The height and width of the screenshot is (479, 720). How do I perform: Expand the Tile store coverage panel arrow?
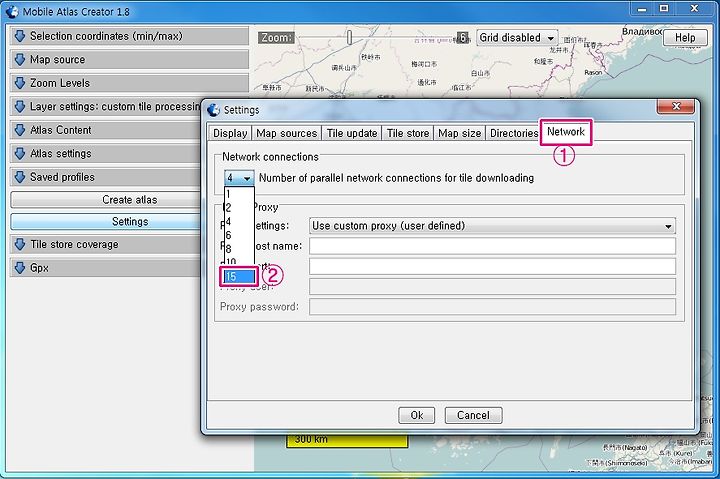[x=19, y=244]
